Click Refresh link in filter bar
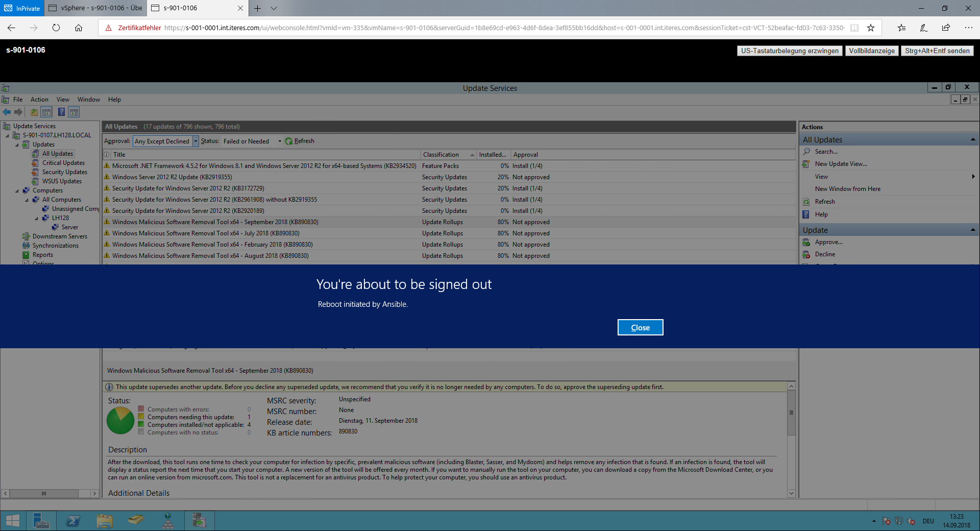Viewport: 980px width, 531px height. (304, 141)
